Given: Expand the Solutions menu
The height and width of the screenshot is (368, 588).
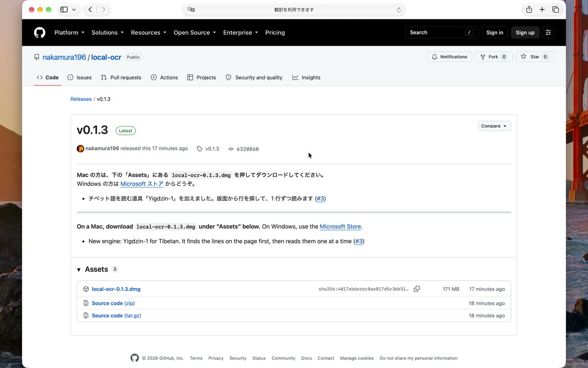Looking at the screenshot, I should coord(107,32).
